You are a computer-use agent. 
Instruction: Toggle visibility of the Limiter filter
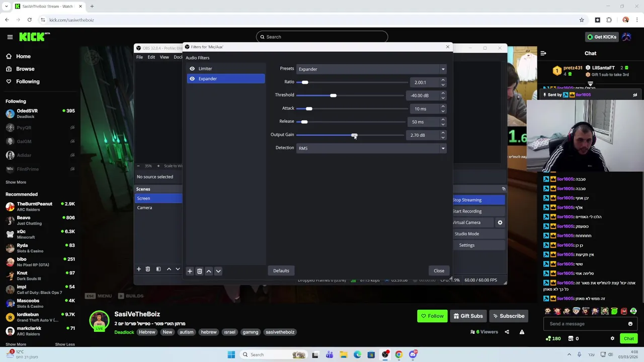(x=192, y=68)
